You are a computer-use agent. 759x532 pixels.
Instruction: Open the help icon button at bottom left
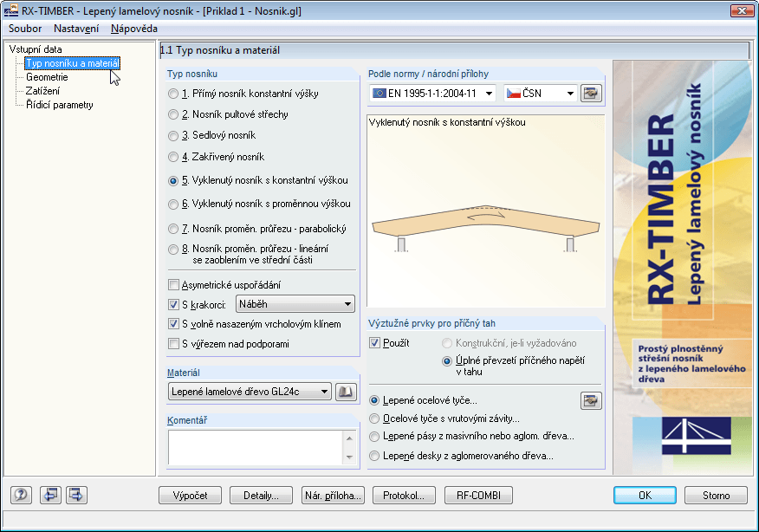pos(21,496)
